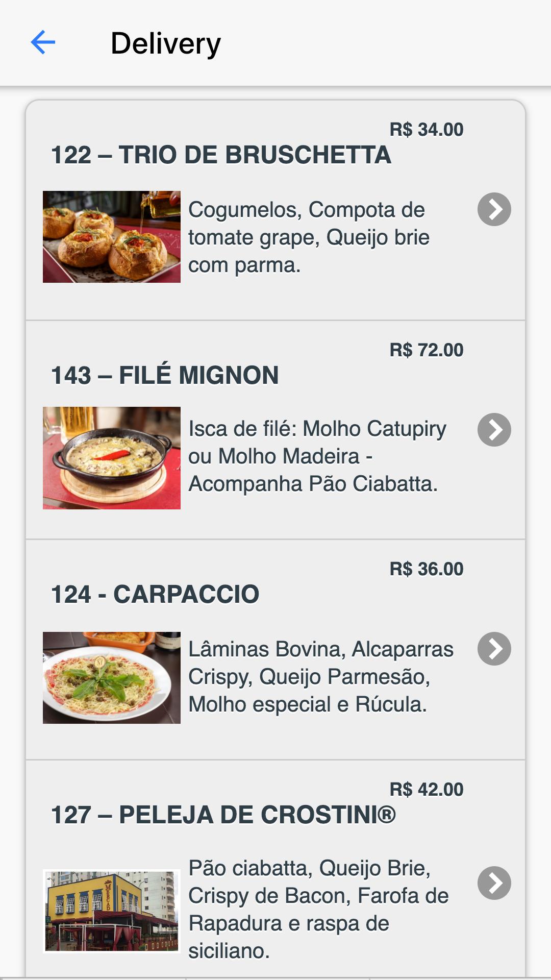Tap the Carpaccio plate photo
Screen dimensions: 551x980
click(112, 678)
